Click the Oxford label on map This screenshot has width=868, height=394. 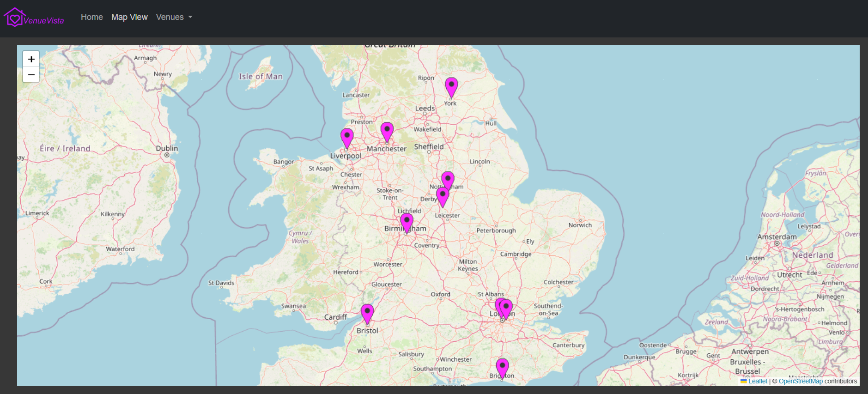(x=441, y=294)
